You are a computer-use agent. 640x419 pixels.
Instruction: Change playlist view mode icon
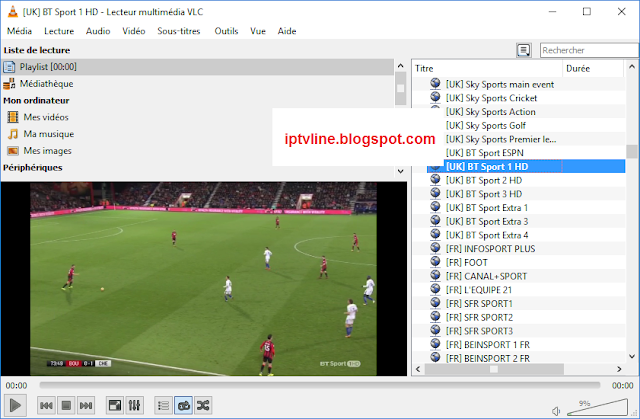(x=524, y=50)
